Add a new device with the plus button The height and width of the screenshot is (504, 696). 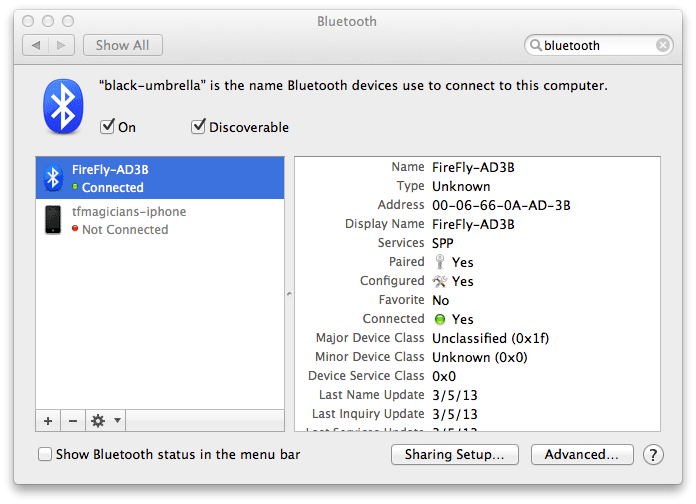click(48, 421)
